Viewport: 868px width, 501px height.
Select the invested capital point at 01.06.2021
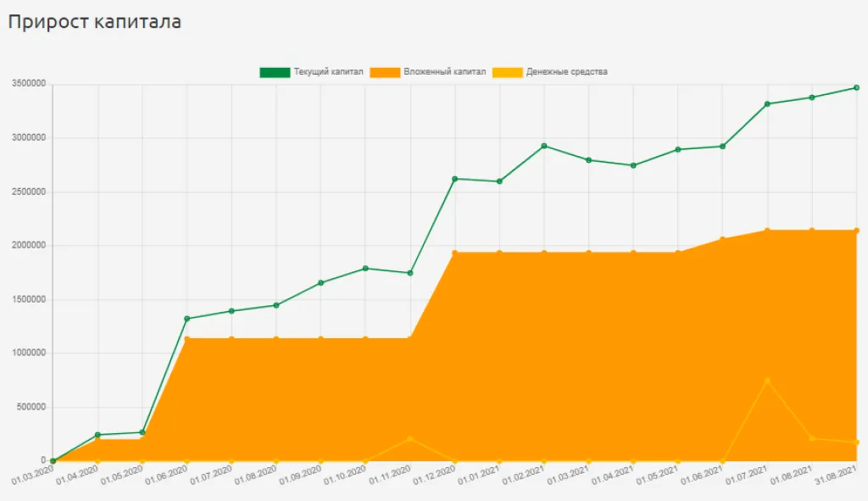point(722,239)
